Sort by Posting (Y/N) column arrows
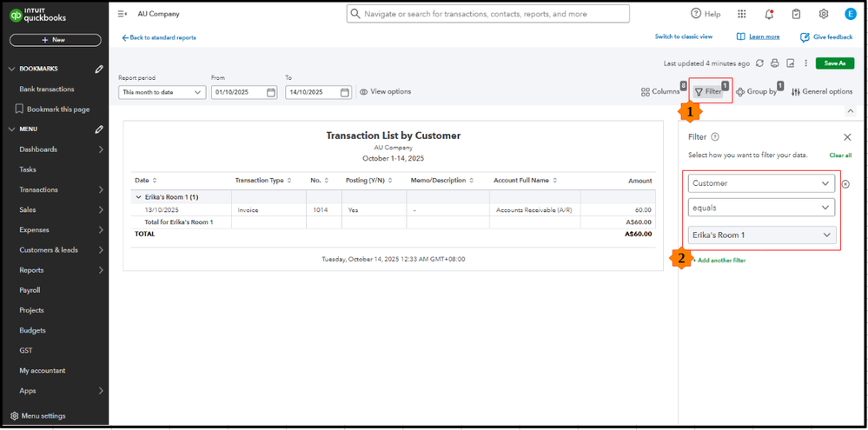 tap(390, 181)
